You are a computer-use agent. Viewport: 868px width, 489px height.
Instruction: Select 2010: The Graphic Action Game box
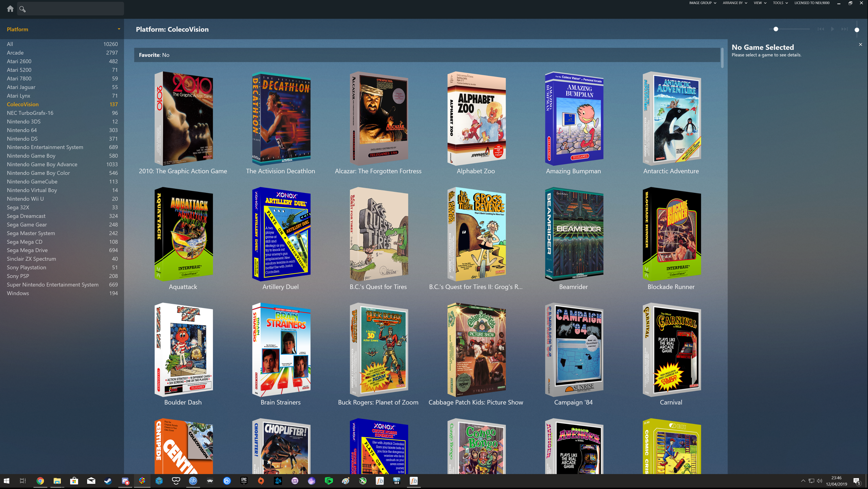click(x=183, y=118)
